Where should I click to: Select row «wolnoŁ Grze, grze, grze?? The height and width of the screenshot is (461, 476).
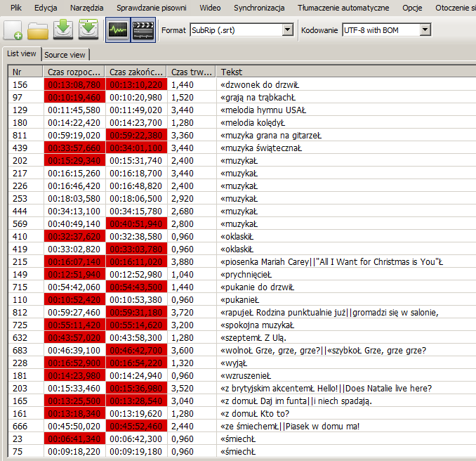click(242, 351)
